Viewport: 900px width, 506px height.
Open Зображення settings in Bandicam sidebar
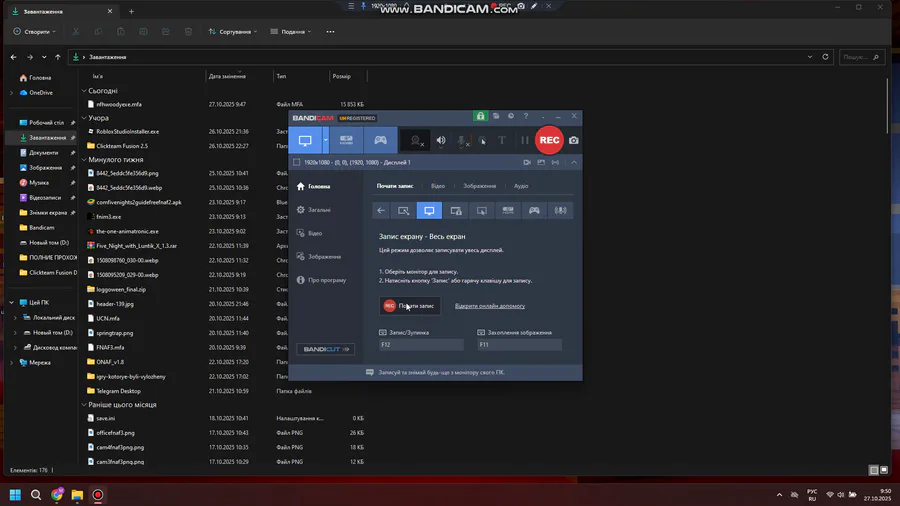tap(319, 257)
